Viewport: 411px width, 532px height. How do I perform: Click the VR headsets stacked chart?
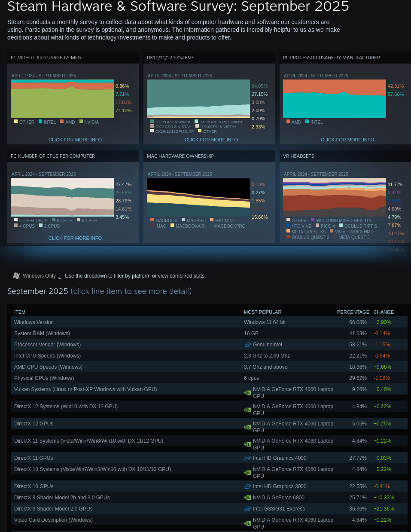pyautogui.click(x=335, y=197)
